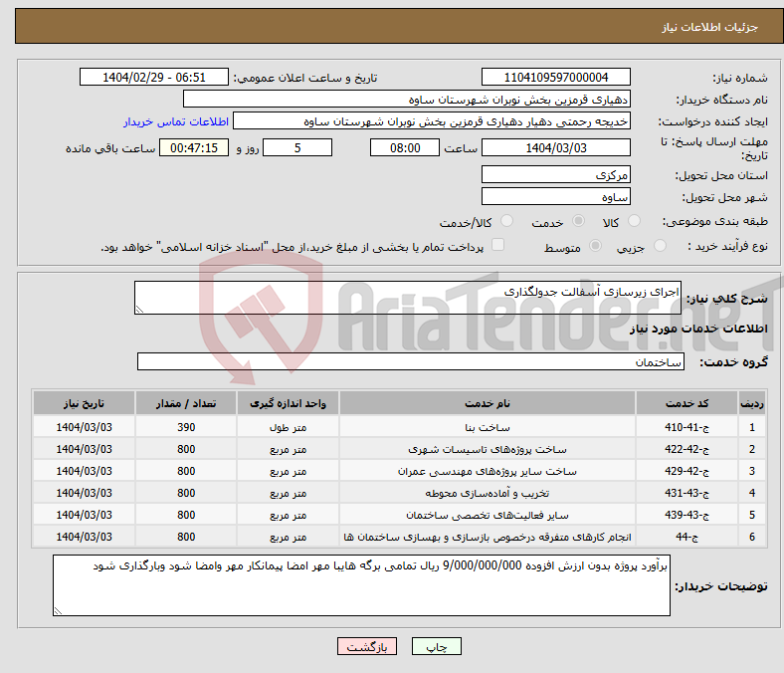The height and width of the screenshot is (673, 784).
Task: Click the announcement date field 1404/02/29 - 06:51
Action: [x=154, y=77]
